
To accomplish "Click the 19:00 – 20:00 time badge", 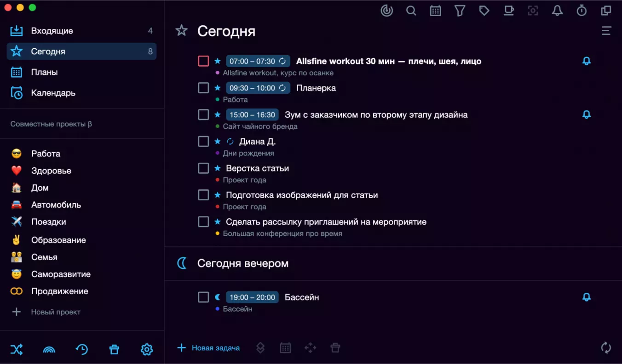I will pyautogui.click(x=252, y=297).
